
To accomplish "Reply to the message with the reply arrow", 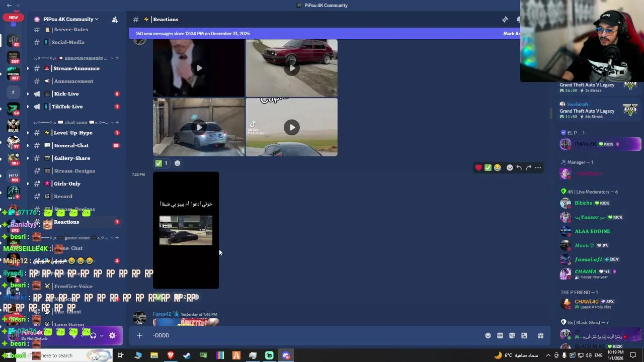I will point(519,167).
